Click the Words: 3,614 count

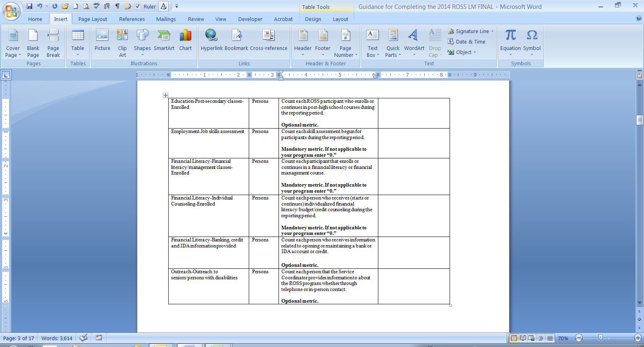(x=57, y=338)
